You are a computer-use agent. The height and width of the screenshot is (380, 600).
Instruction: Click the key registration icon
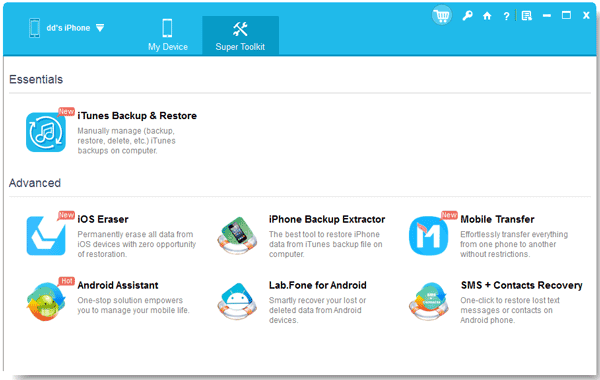[x=467, y=16]
